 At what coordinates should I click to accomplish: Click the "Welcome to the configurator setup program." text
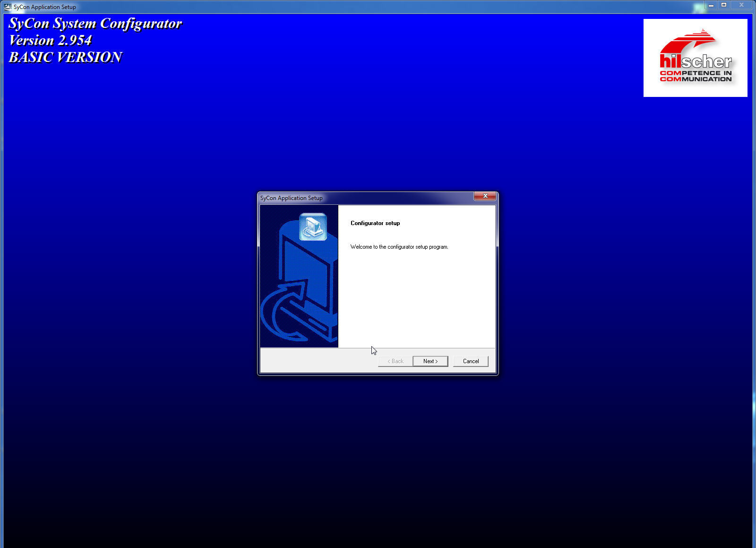click(x=399, y=247)
